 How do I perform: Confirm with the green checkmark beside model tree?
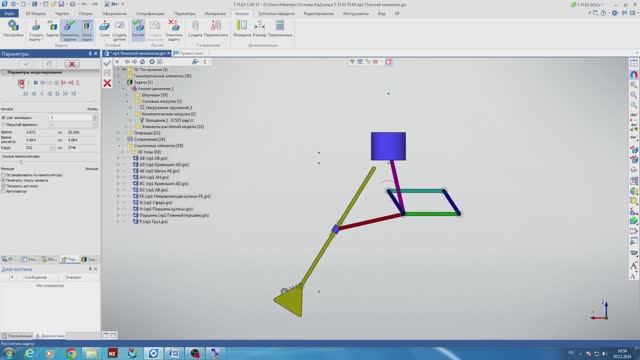point(107,63)
